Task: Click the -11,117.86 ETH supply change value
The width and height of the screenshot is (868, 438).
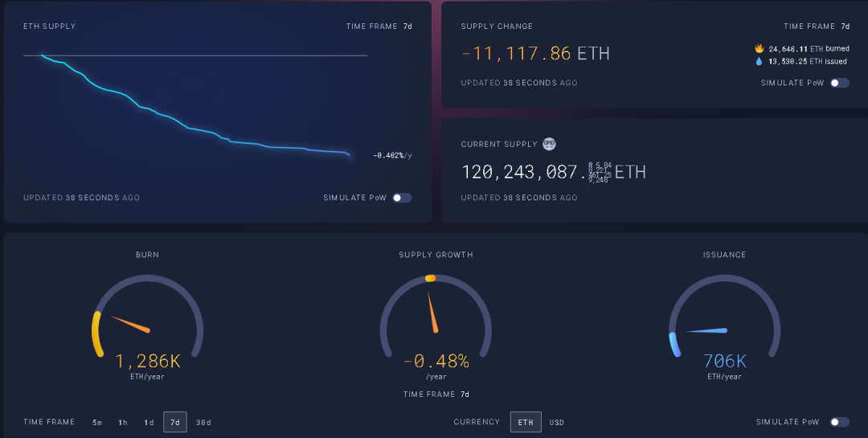Action: tap(535, 54)
